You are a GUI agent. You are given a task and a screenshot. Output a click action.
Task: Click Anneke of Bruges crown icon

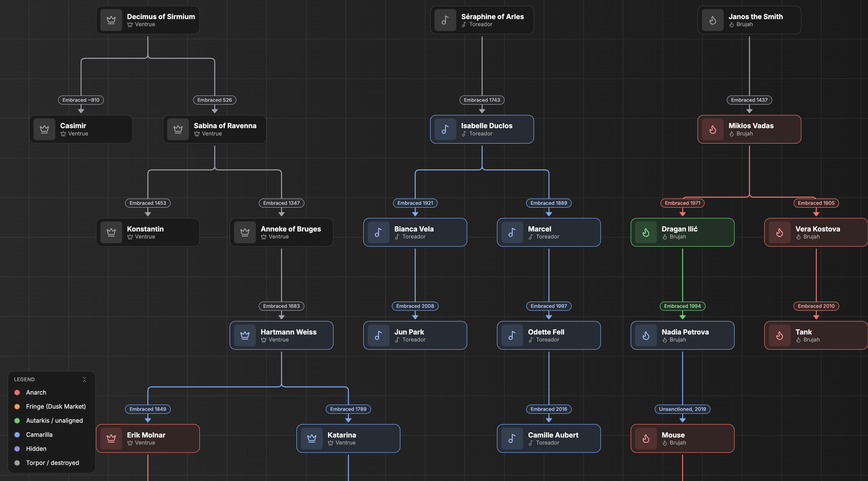245,232
